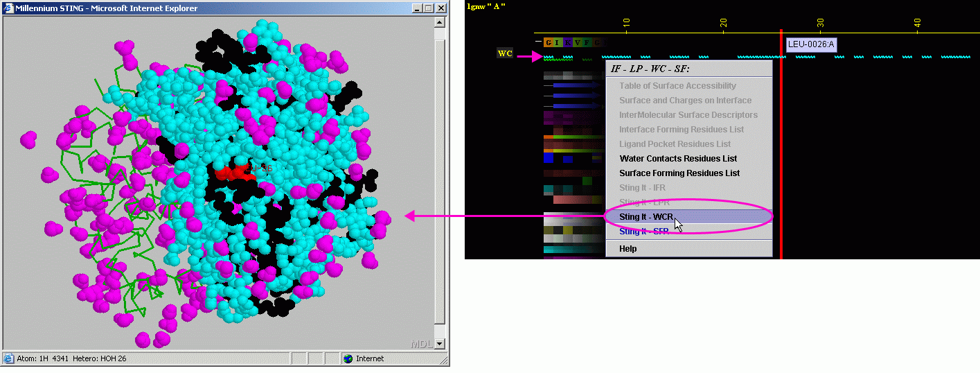Image resolution: width=980 pixels, height=373 pixels.
Task: Click the vertical scrollbar track in STING window
Action: (x=440, y=183)
